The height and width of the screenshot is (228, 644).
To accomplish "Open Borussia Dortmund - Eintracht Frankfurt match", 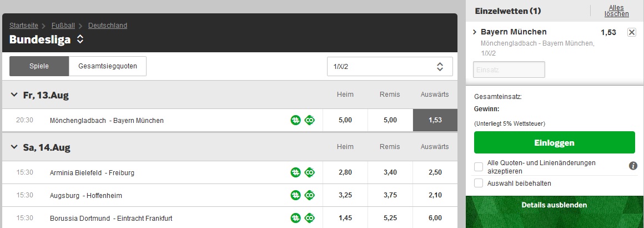I will point(111,219).
